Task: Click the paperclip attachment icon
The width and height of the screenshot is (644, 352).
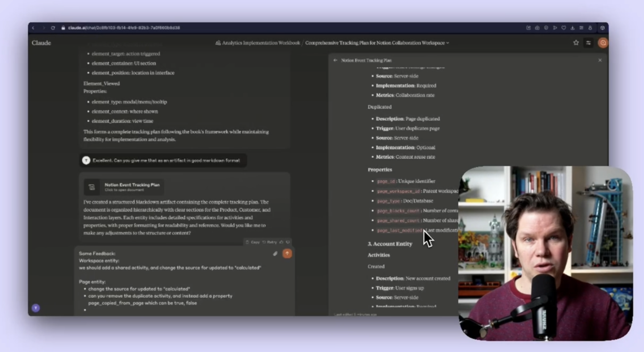Action: pos(275,254)
